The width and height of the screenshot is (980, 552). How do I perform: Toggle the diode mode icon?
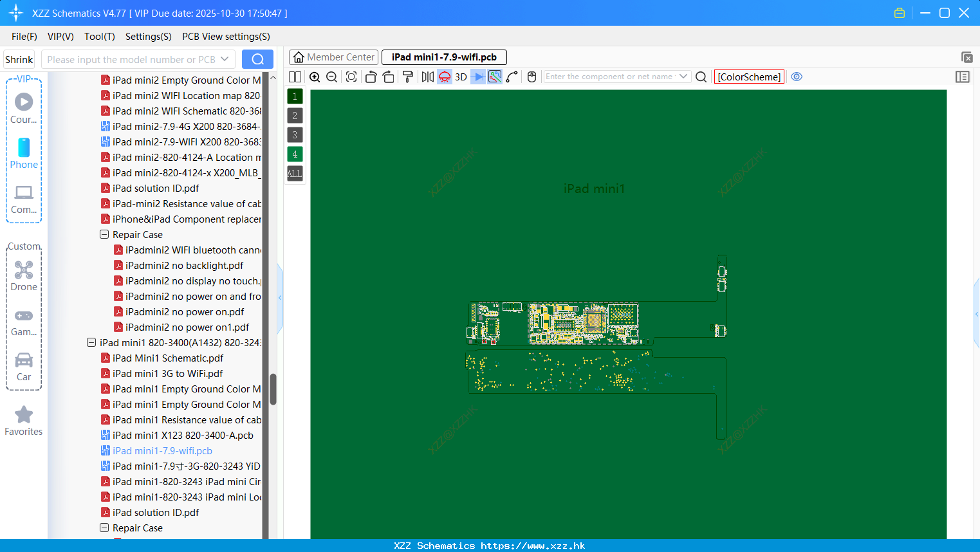click(x=478, y=77)
